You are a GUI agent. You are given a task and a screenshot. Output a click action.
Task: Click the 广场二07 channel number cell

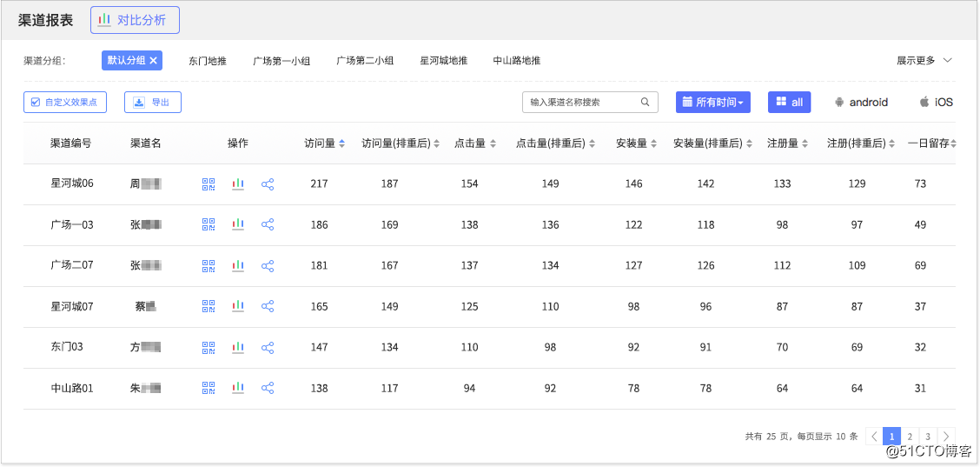coord(72,266)
